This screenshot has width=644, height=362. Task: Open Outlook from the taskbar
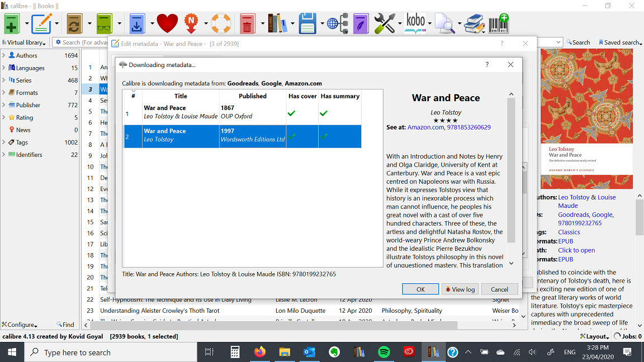tap(309, 352)
